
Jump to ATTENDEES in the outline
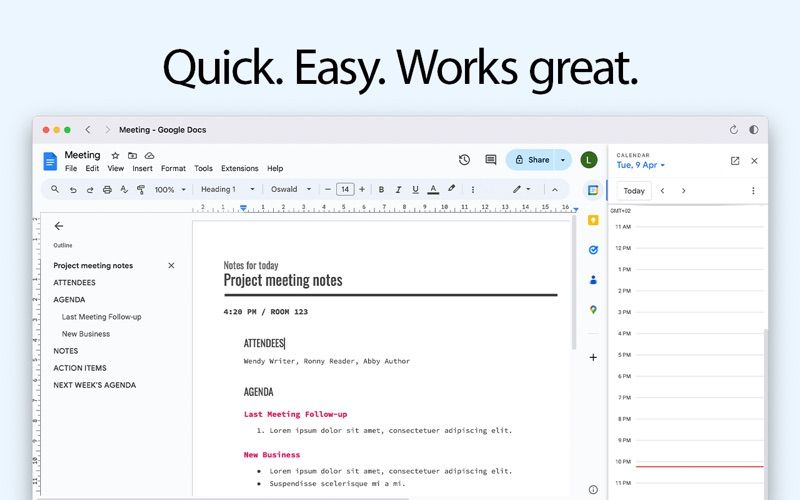(74, 283)
